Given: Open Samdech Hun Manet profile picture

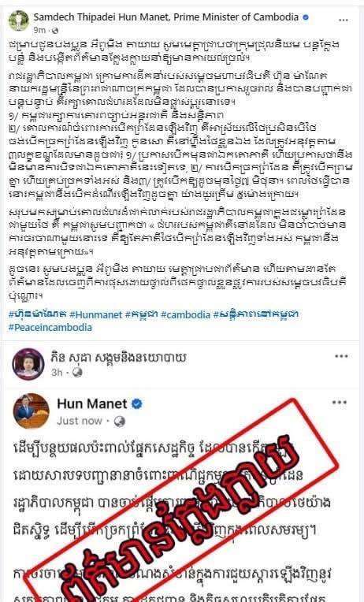Looking at the screenshot, I should (19, 20).
